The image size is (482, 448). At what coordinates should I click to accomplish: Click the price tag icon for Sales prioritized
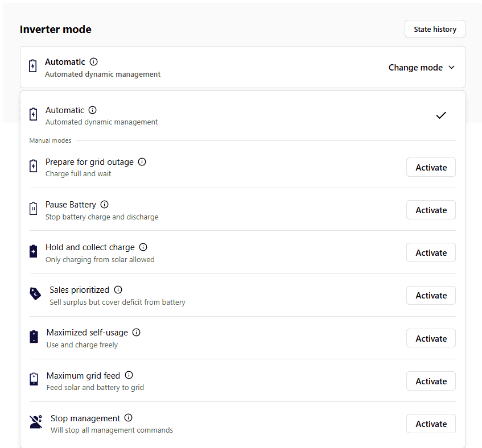[35, 294]
